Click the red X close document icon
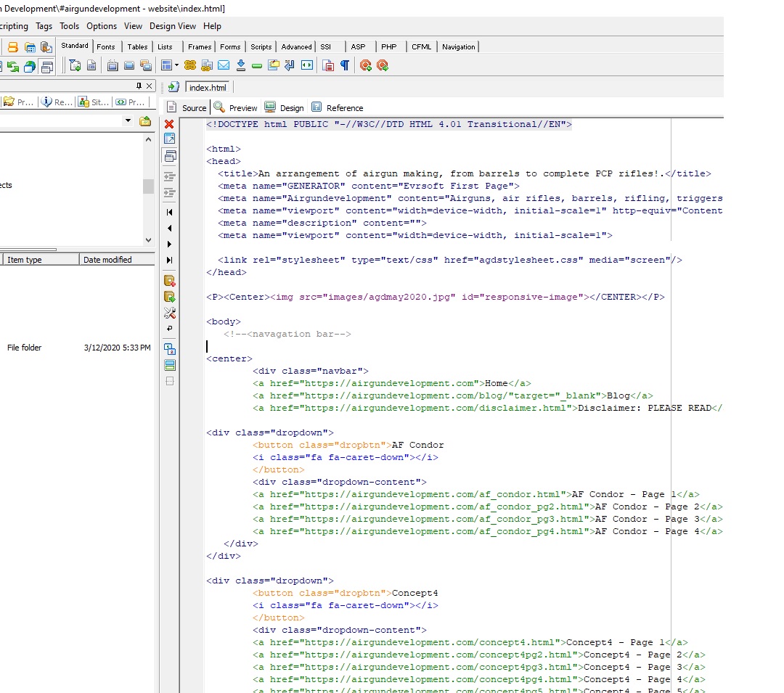 point(169,124)
